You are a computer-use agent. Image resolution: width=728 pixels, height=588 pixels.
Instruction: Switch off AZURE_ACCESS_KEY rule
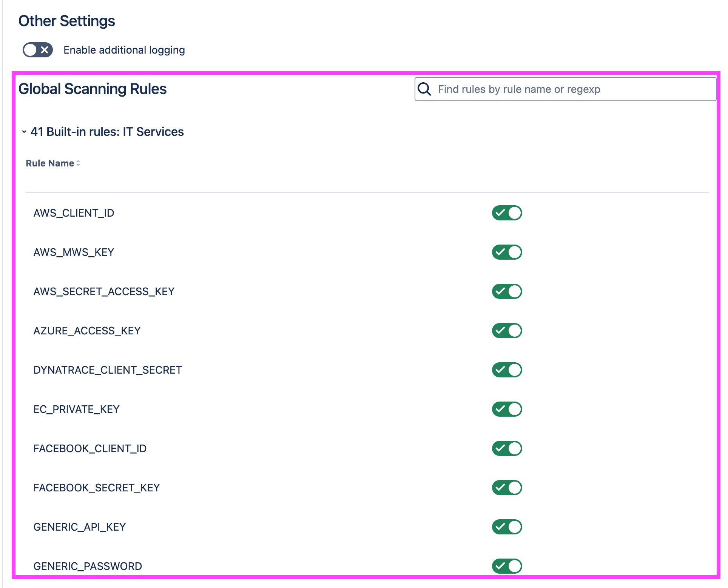(507, 331)
